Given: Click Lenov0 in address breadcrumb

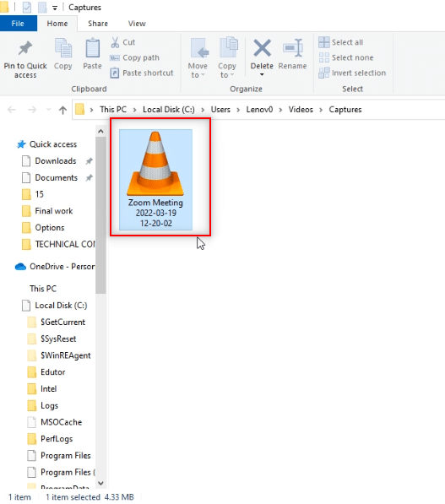Looking at the screenshot, I should (259, 110).
